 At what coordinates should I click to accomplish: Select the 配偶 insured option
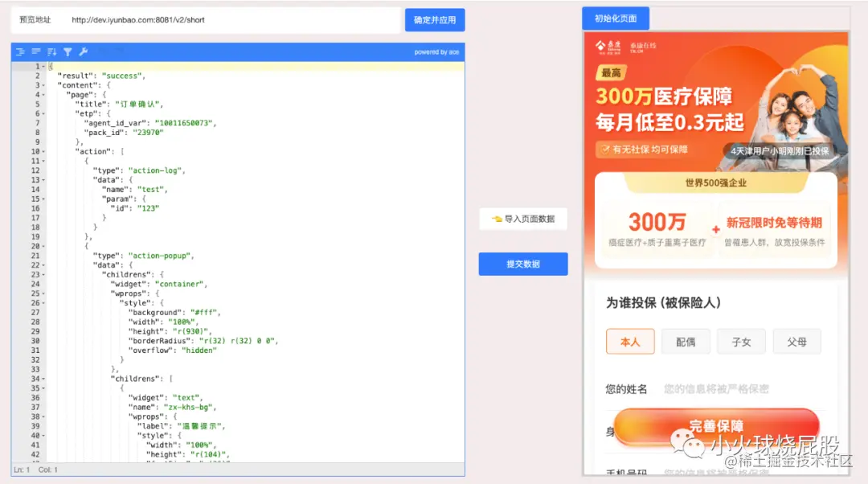coord(686,341)
